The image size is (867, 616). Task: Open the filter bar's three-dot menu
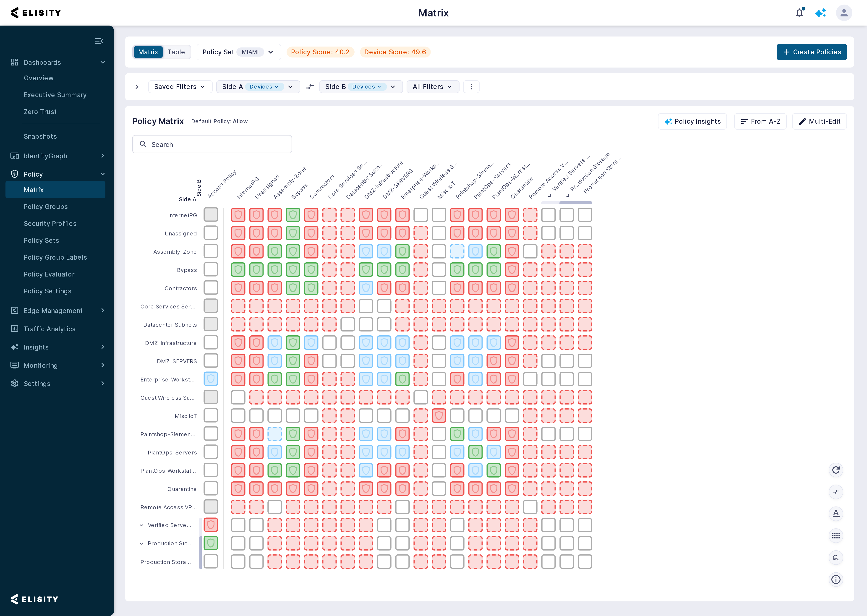click(471, 87)
